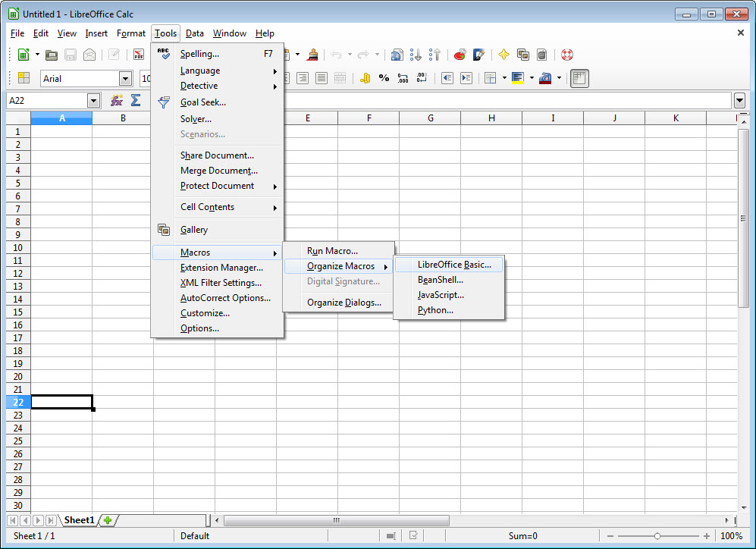Image resolution: width=756 pixels, height=549 pixels.
Task: Expand the formula input line arrow
Action: coord(739,101)
